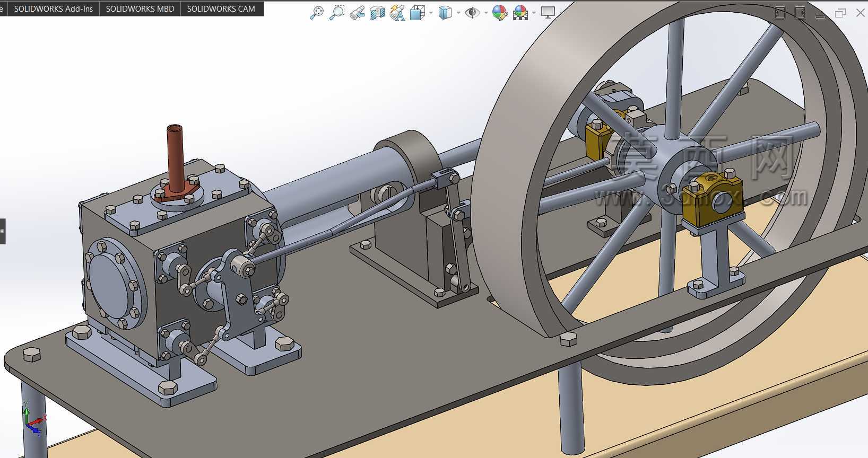Activate the Section View tool
Viewport: 868px width, 458px height.
(x=377, y=13)
